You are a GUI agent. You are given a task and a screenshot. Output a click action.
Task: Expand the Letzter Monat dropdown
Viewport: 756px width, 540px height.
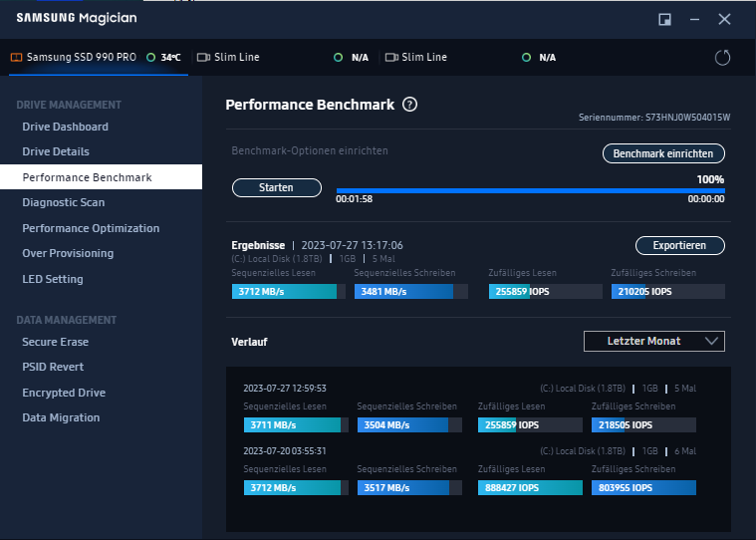click(654, 342)
